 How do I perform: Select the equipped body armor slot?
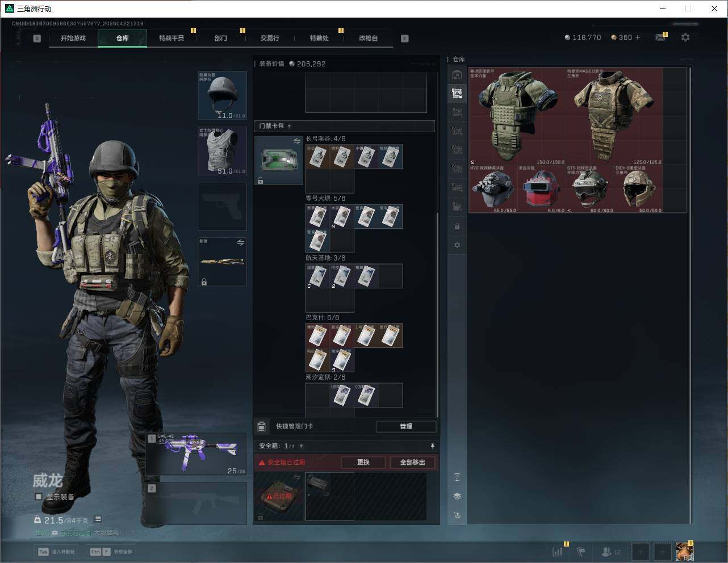(222, 150)
